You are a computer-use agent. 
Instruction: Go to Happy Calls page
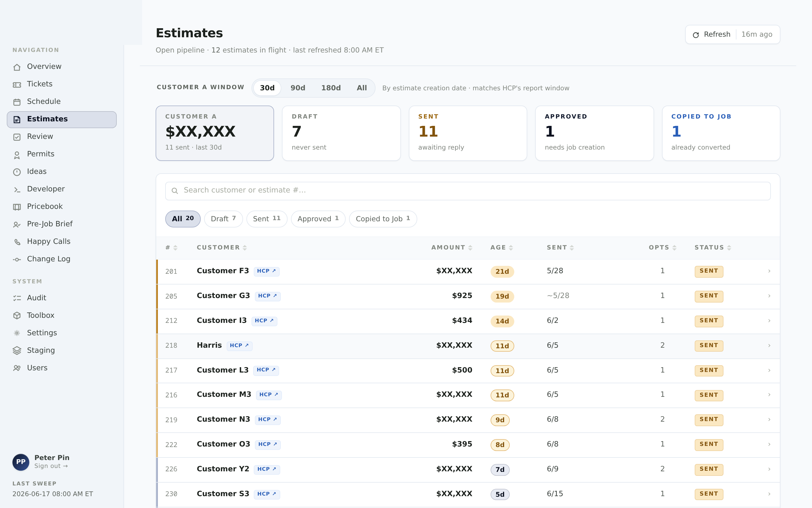pyautogui.click(x=62, y=242)
